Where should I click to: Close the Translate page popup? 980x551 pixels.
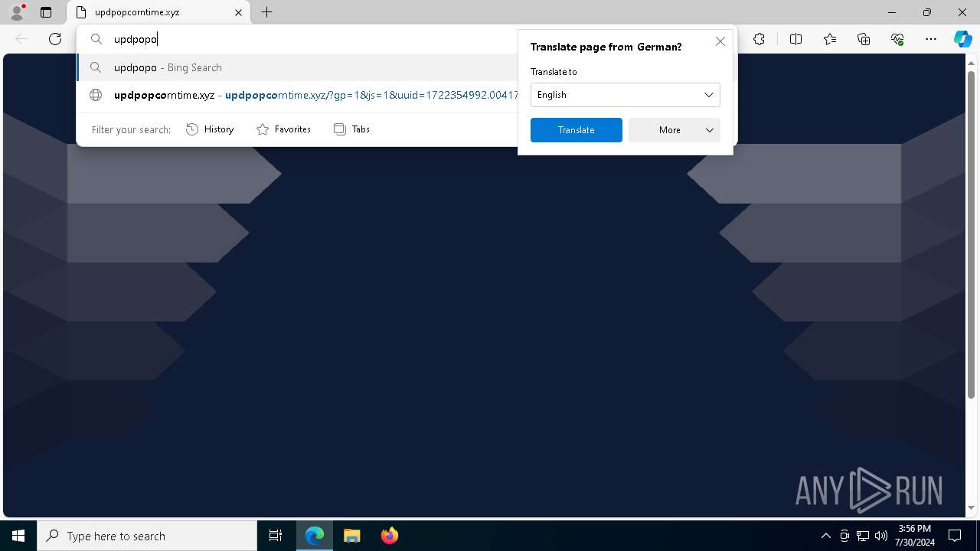click(x=720, y=41)
